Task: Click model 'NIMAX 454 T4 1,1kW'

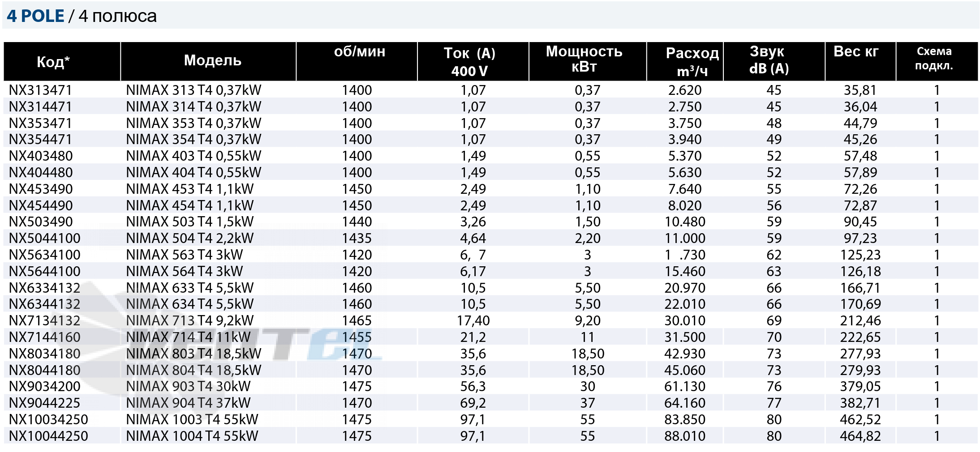Action: 190,205
